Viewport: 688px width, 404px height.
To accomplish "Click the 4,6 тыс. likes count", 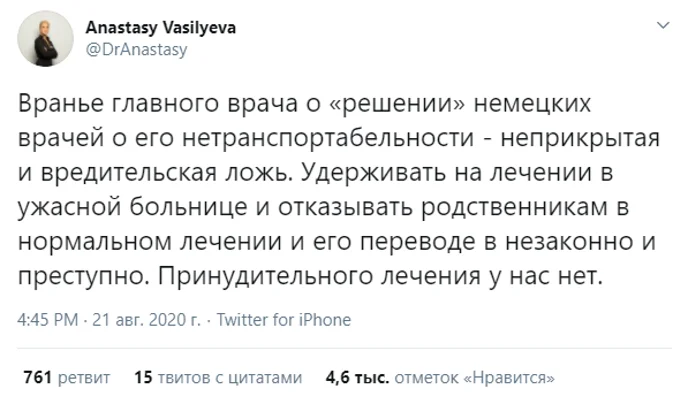I will pyautogui.click(x=356, y=378).
